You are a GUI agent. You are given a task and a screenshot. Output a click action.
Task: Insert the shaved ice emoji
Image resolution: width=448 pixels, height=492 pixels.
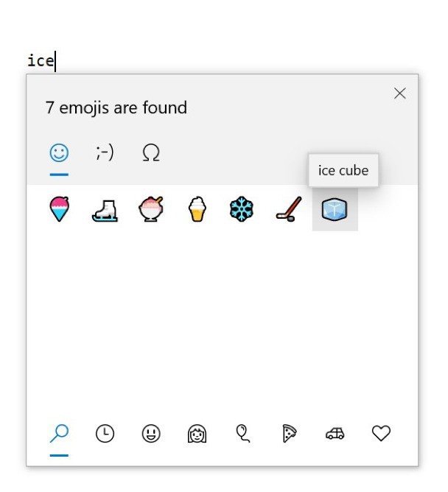[60, 210]
